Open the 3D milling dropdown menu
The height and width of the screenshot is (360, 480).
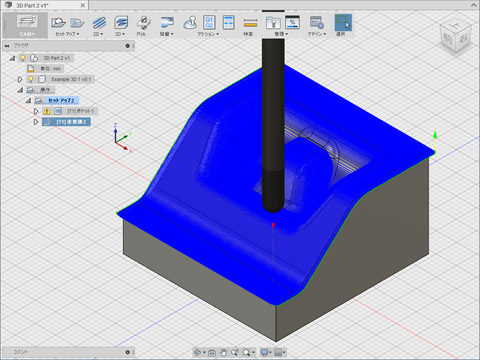[x=120, y=26]
